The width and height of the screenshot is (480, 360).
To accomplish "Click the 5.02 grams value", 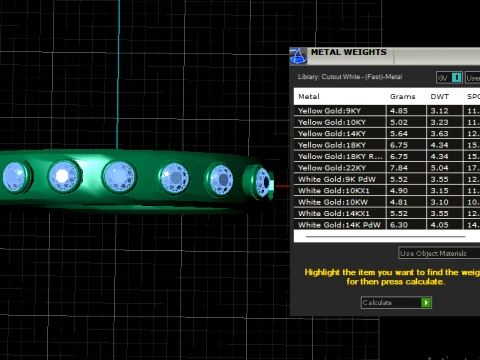I will point(399,122).
